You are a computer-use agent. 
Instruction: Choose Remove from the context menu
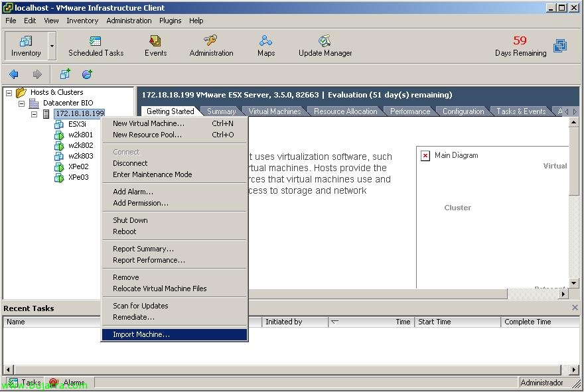pos(175,277)
